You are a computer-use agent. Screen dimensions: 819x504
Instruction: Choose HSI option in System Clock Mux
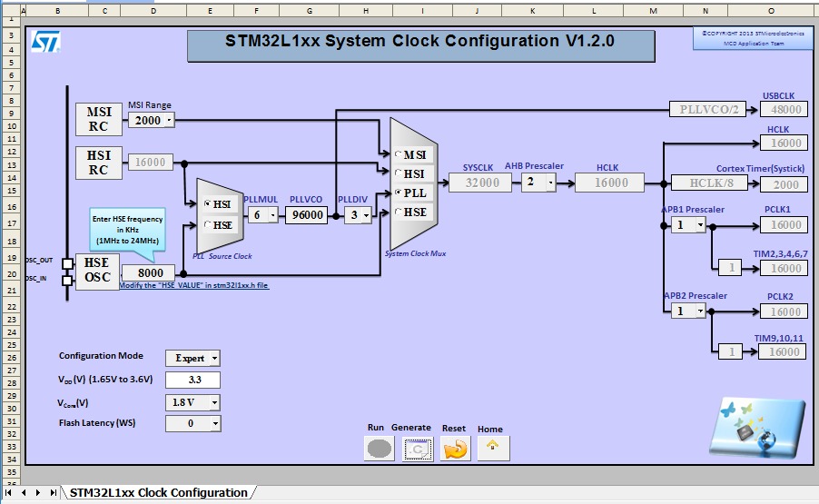click(400, 174)
